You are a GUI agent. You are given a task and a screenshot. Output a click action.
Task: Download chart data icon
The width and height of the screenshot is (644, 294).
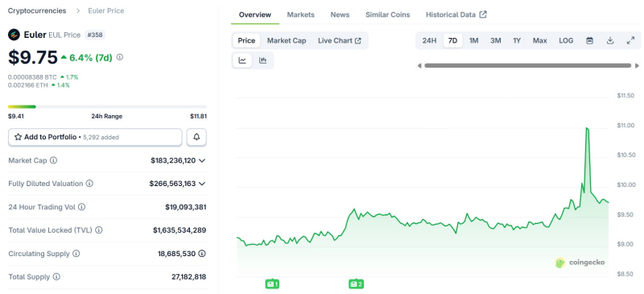[610, 41]
